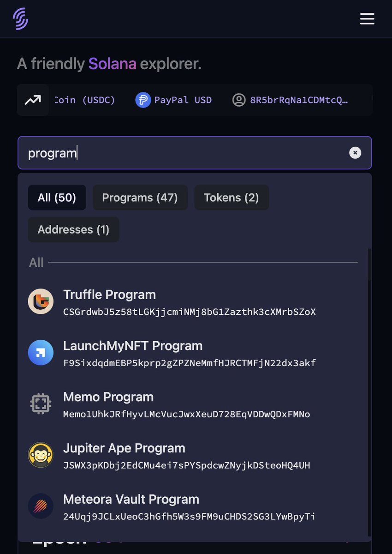The width and height of the screenshot is (392, 554).
Task: Click address Memo1UhkJRfHyvLMcVucJwxXeuD728EqVDDwQDxFMNo
Action: (x=186, y=415)
